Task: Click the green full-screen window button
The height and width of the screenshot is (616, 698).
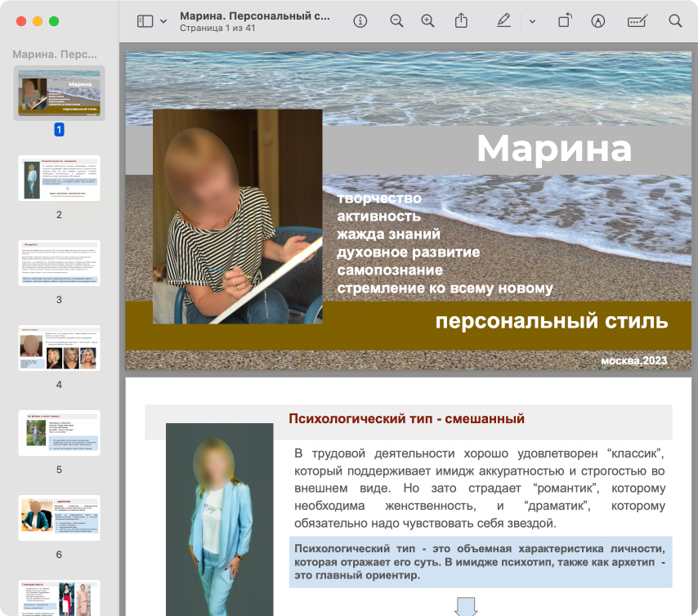Action: 54,21
